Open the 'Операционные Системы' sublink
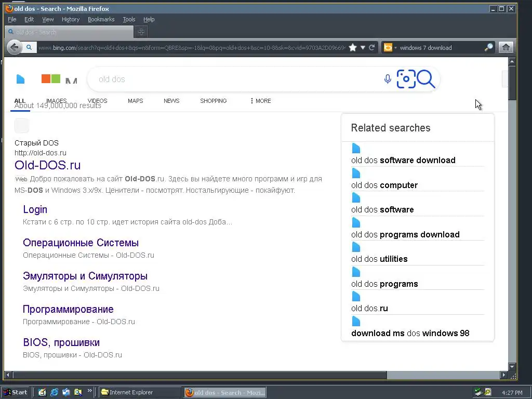 pyautogui.click(x=81, y=243)
